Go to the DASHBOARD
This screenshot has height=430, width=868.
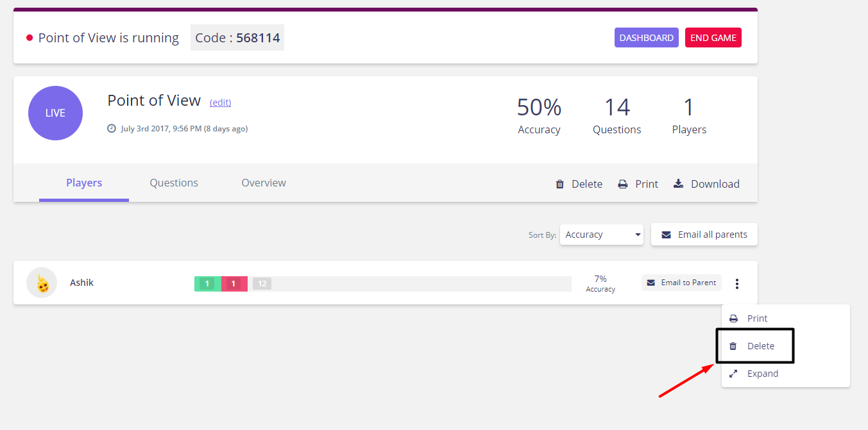tap(647, 38)
